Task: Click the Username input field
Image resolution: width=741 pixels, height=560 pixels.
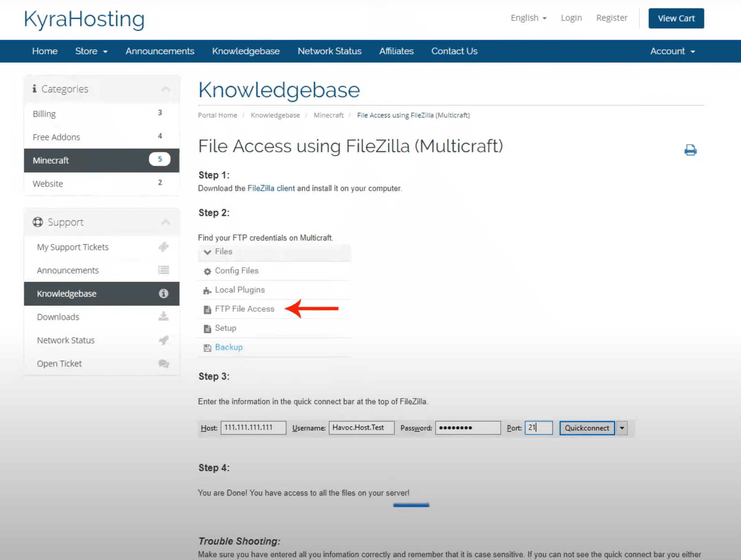Action: click(361, 428)
